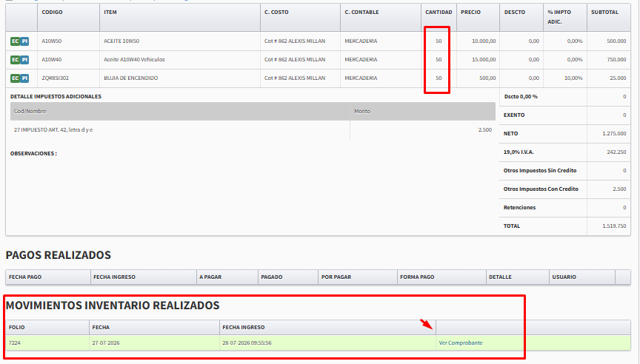640x364 pixels.
Task: Click the timestamp 28-07-2026 09:55:56
Action: click(x=247, y=343)
